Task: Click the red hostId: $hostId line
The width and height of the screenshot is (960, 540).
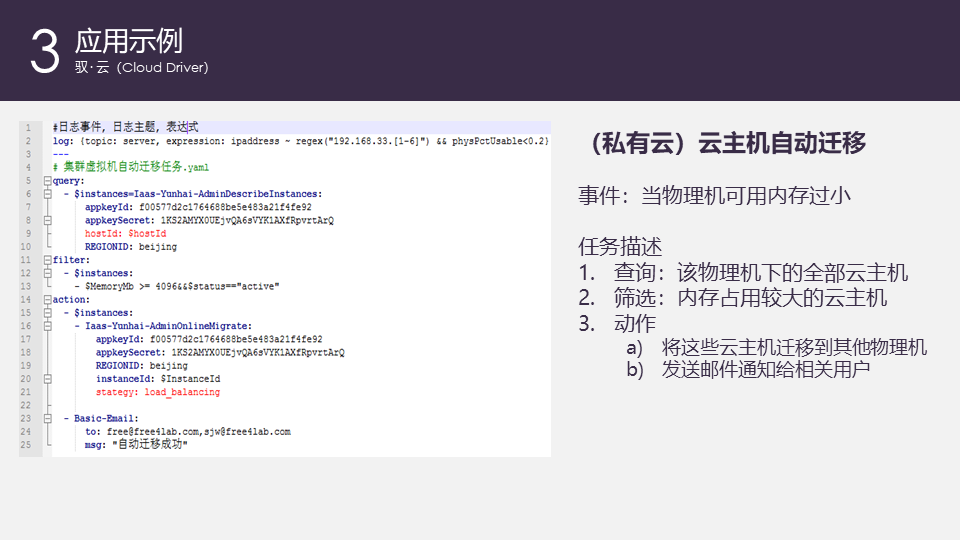Action: (x=125, y=233)
